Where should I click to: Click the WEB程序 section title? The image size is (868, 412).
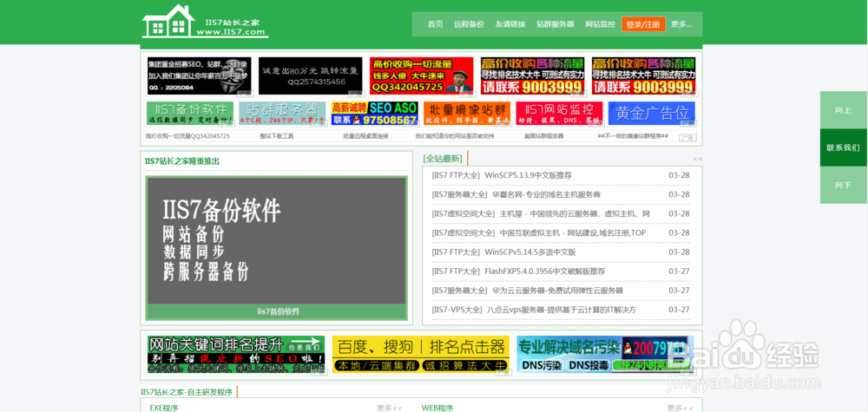(437, 409)
